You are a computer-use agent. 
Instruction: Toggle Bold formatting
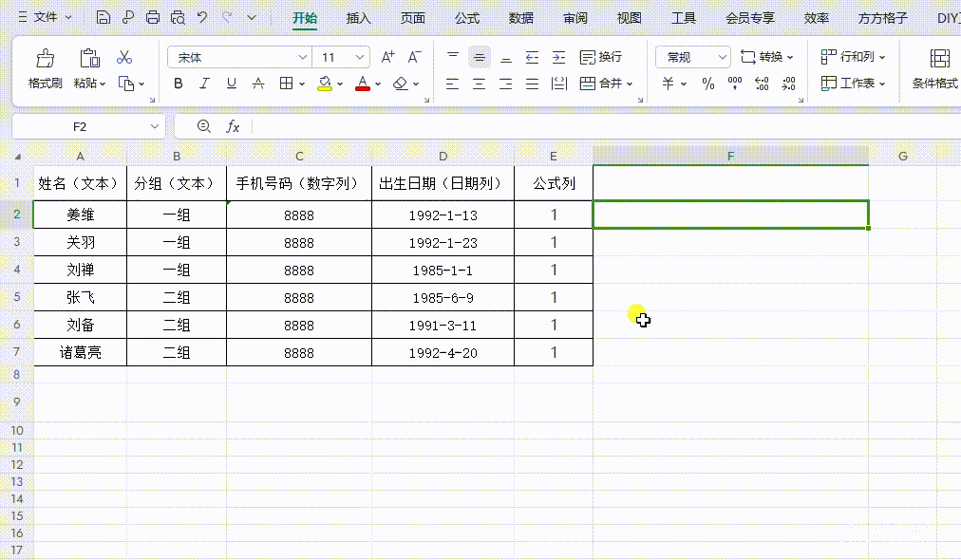coord(178,84)
